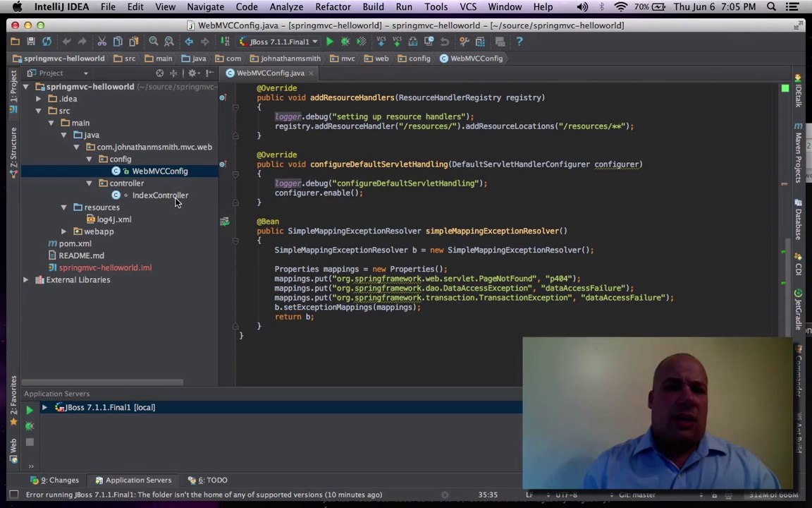Click the Synchronize refresh icon in toolbar

point(47,42)
